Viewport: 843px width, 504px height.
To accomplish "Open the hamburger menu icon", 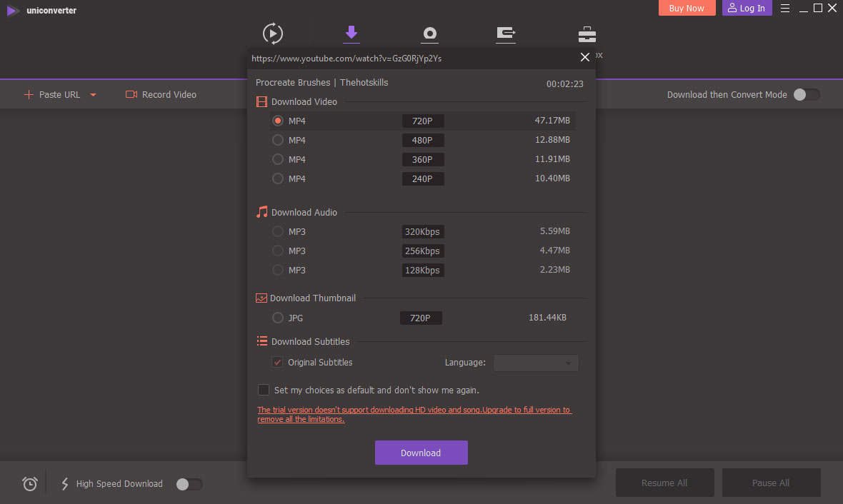I will click(785, 8).
